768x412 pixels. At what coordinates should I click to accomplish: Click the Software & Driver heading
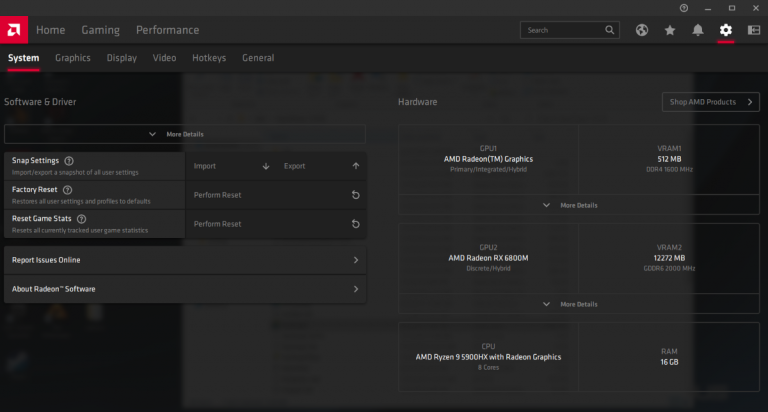click(x=40, y=102)
